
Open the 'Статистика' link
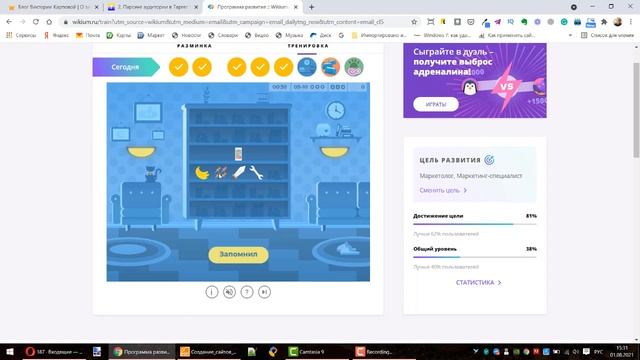[x=478, y=282]
